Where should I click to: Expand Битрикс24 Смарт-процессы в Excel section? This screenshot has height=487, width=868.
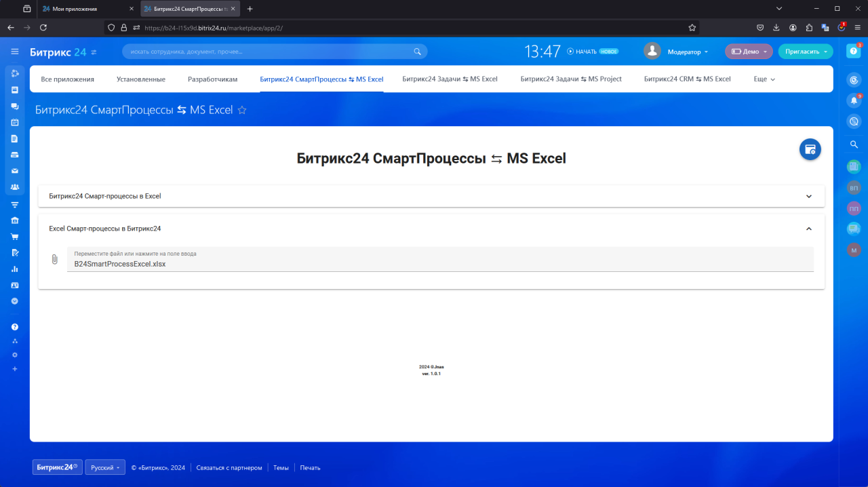pyautogui.click(x=431, y=196)
